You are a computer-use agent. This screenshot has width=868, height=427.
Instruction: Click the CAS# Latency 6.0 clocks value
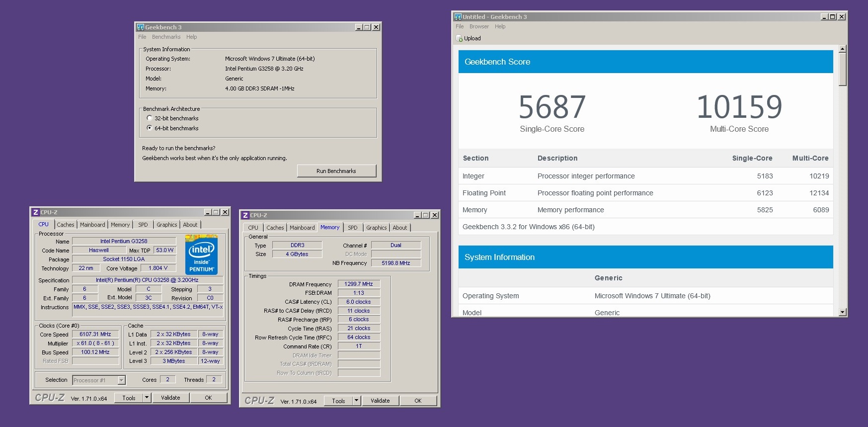click(359, 302)
